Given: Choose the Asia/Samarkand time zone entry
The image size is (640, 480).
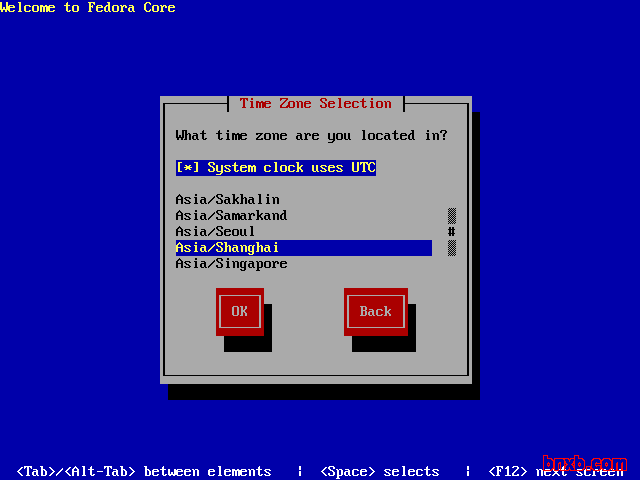Looking at the screenshot, I should (x=231, y=216).
